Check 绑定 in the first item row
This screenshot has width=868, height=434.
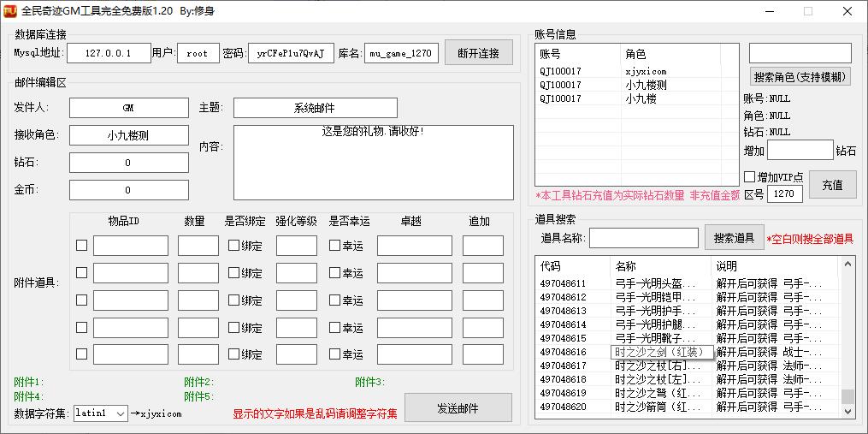click(233, 246)
